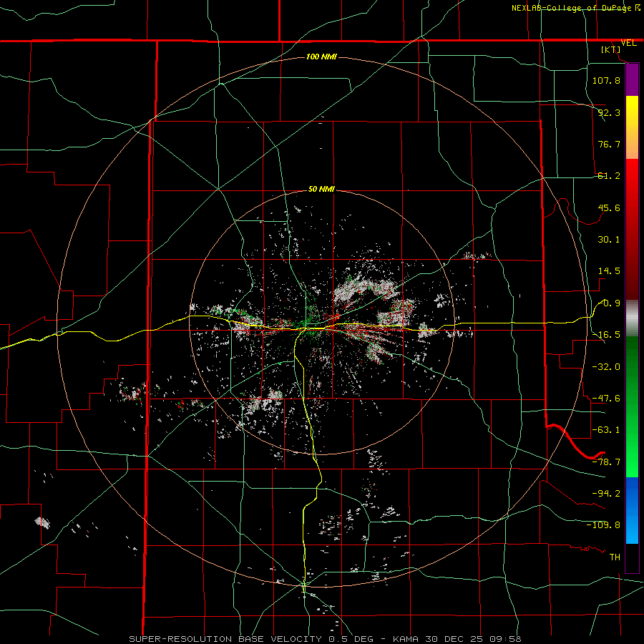Click the -47.6 legend value

point(606,399)
